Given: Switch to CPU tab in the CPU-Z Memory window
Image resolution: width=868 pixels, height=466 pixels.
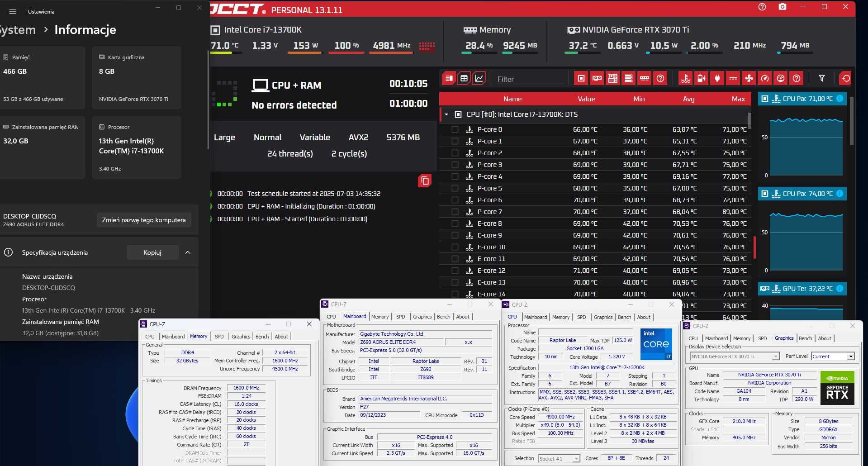Looking at the screenshot, I should 150,337.
